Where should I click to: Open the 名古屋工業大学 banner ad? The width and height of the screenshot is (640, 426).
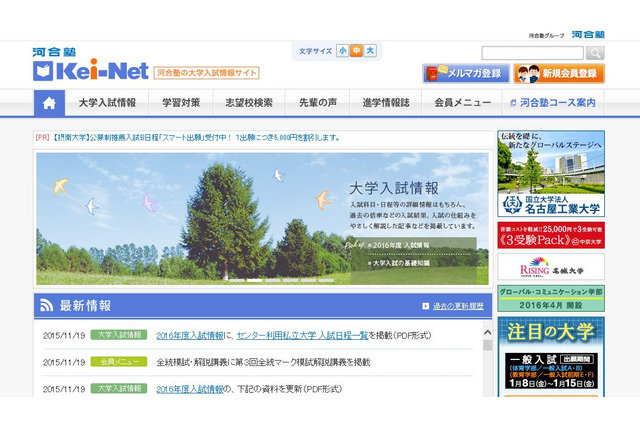pos(551,173)
